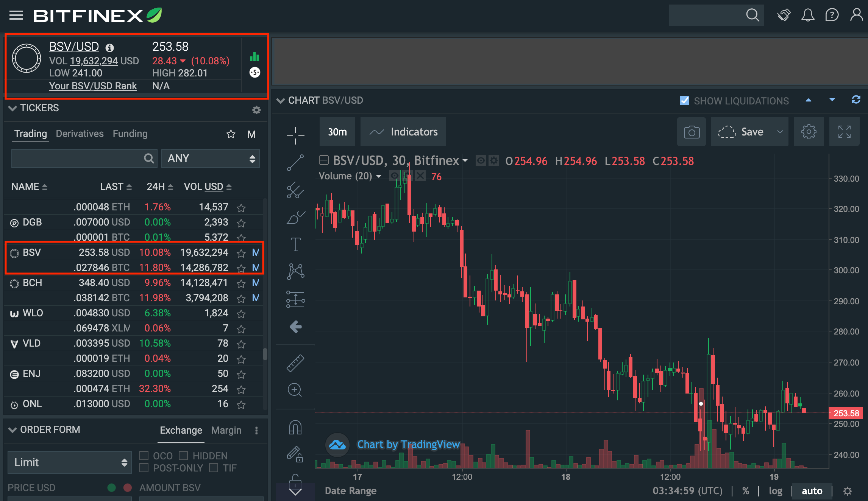Image resolution: width=868 pixels, height=501 pixels.
Task: Open the Limit order type dropdown
Action: tap(69, 462)
